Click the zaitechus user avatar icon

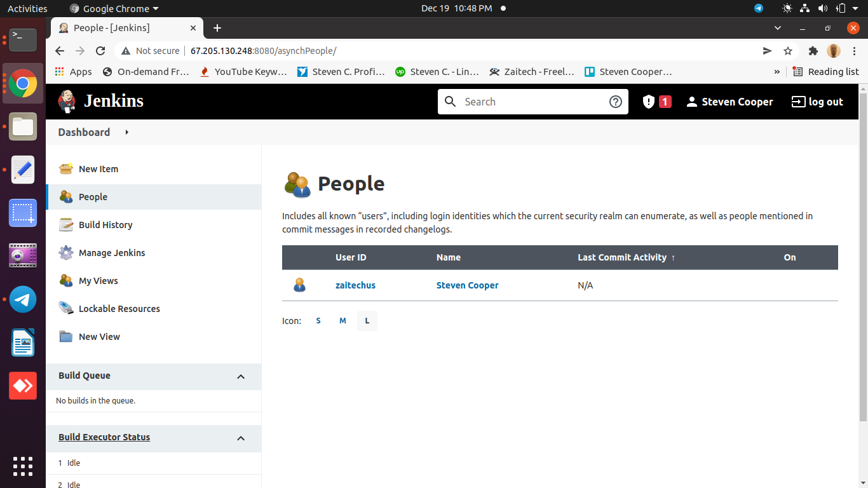tap(300, 285)
